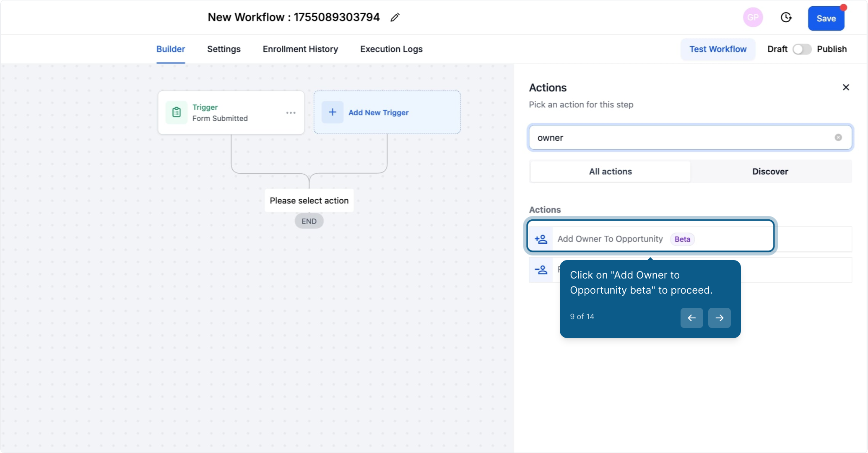
Task: Click the workflow title text
Action: (x=294, y=17)
